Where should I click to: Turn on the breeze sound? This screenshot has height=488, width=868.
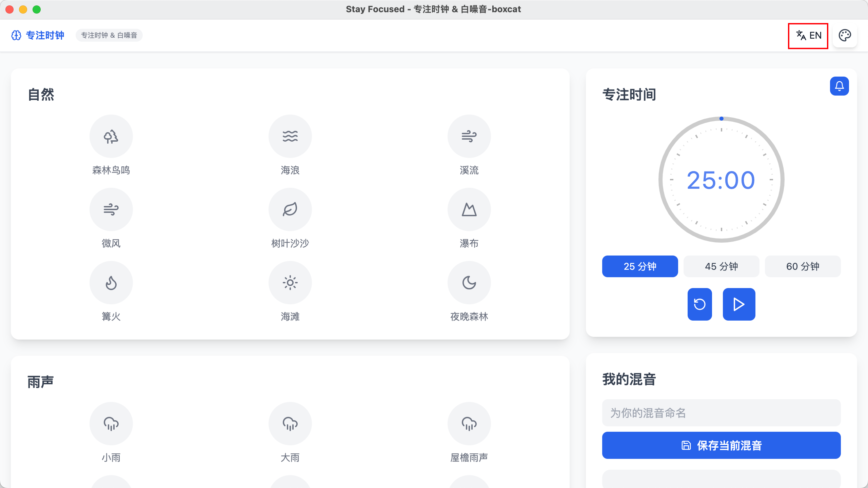111,209
